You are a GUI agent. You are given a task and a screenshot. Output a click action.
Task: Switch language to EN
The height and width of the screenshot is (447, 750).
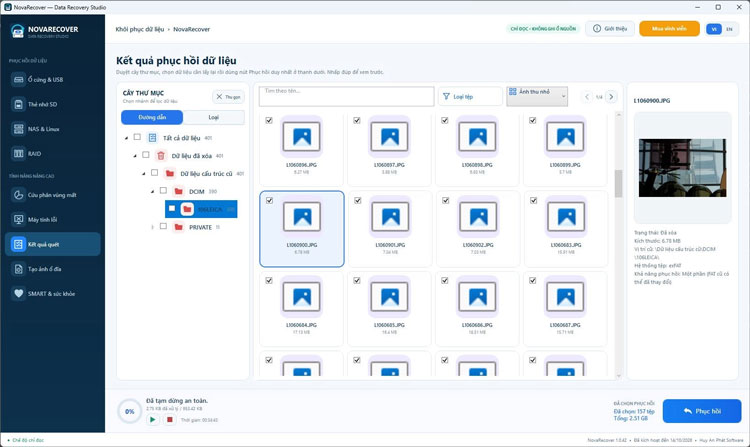click(729, 29)
